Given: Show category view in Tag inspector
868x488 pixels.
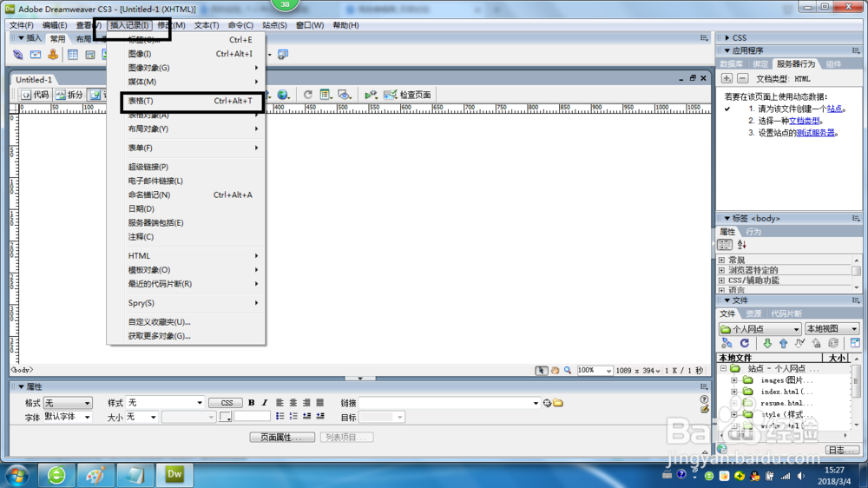Looking at the screenshot, I should (x=725, y=245).
